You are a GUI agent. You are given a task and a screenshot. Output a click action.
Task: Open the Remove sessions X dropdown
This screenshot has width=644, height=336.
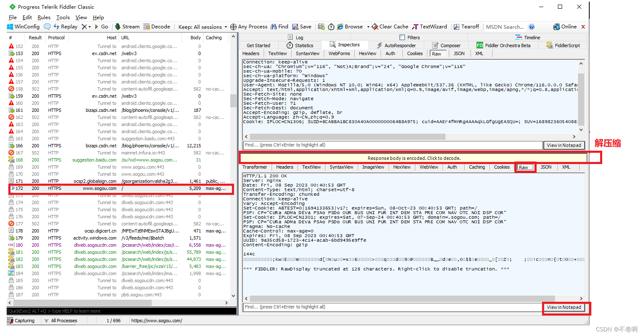86,27
